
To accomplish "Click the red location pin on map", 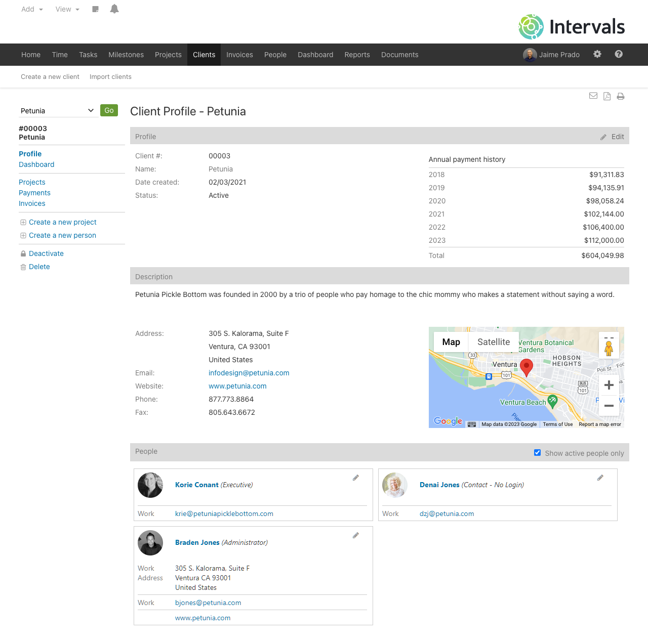I will (x=526, y=367).
